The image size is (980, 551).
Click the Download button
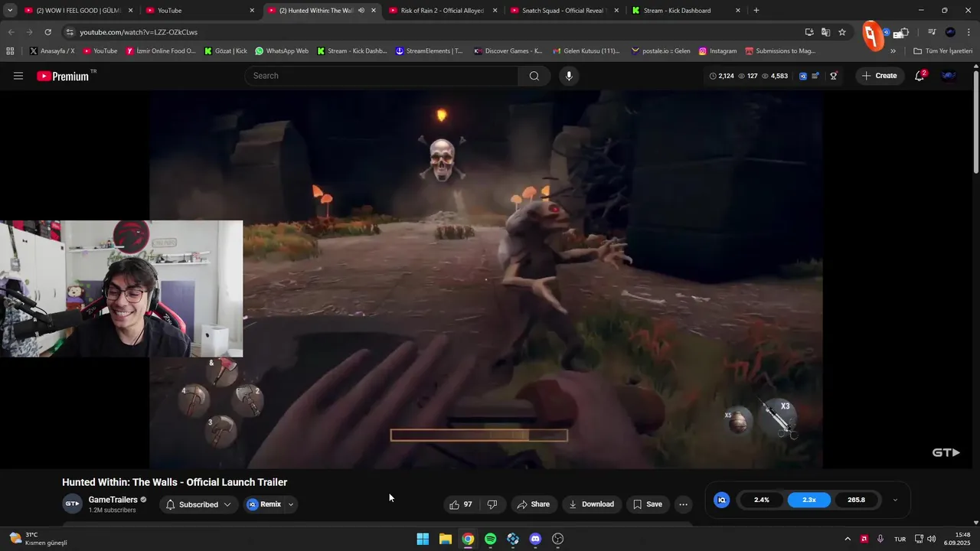(x=591, y=504)
